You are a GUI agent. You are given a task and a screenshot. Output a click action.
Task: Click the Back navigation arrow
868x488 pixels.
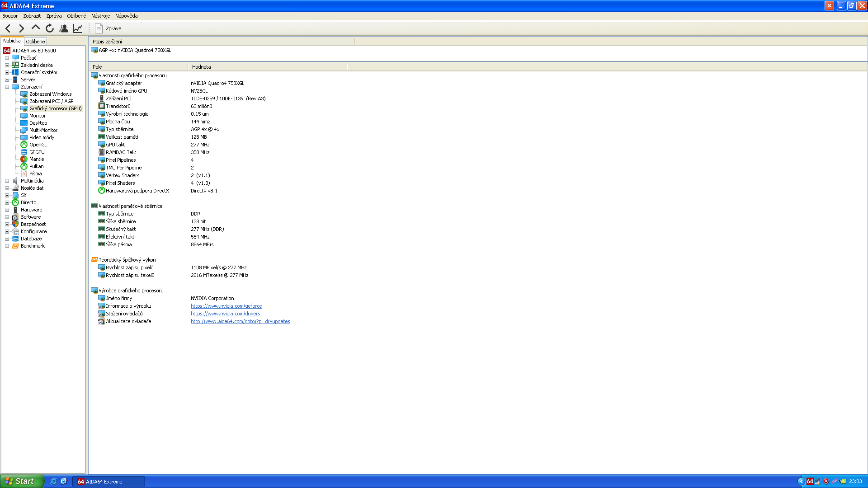click(8, 28)
